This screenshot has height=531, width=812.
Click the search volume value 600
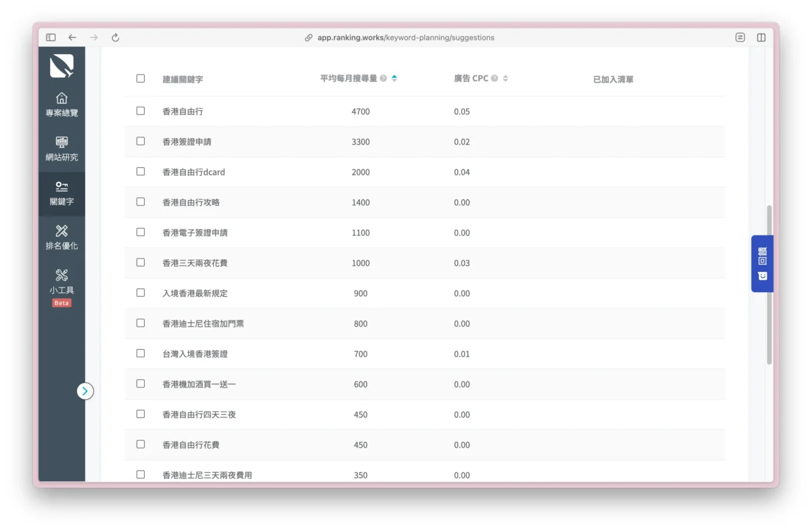point(361,384)
